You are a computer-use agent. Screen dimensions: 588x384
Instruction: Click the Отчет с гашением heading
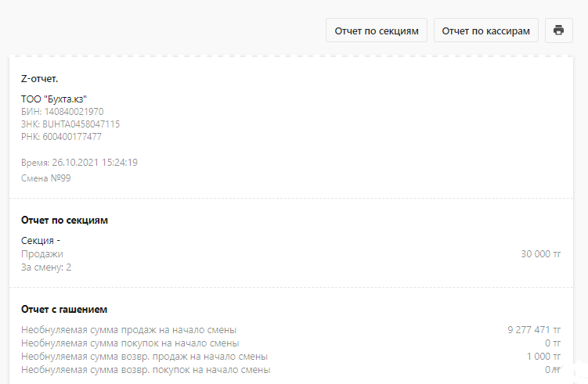coord(64,310)
